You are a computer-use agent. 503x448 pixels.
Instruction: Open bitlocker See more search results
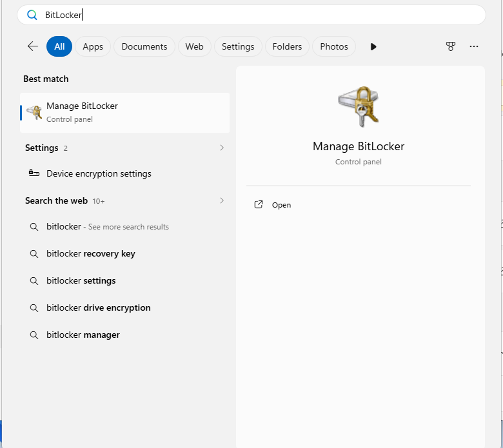coord(125,227)
